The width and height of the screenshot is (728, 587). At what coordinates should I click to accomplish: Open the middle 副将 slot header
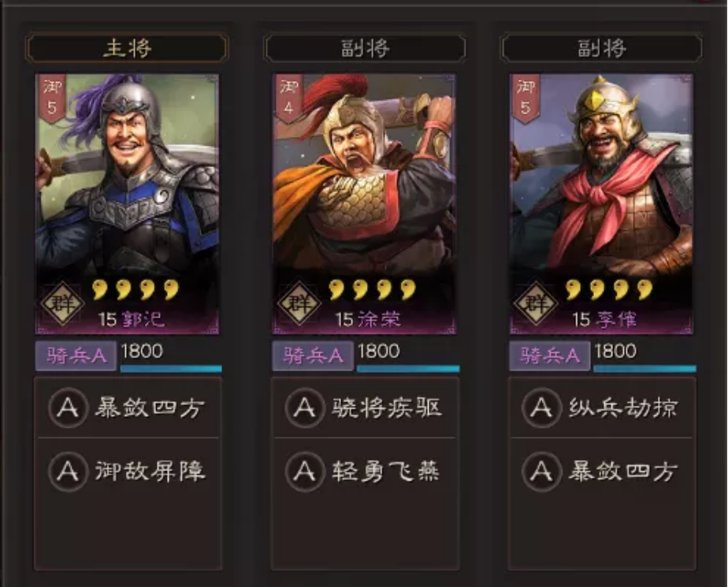(x=365, y=47)
